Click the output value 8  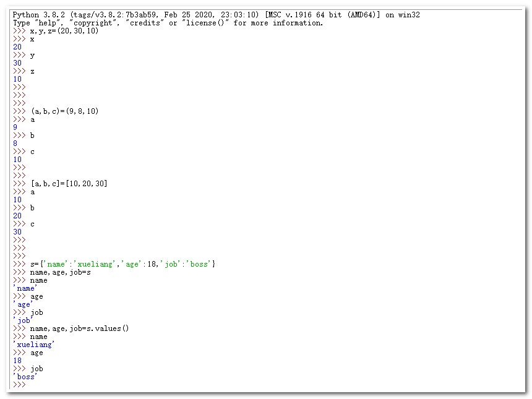[15, 144]
